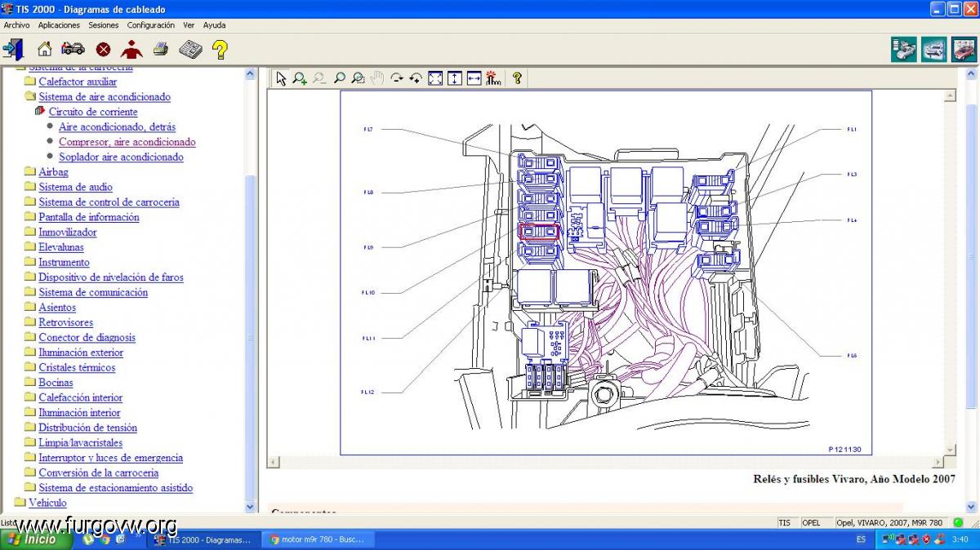Click the red person icon in toolbar
This screenshot has height=550, width=980.
click(x=131, y=49)
